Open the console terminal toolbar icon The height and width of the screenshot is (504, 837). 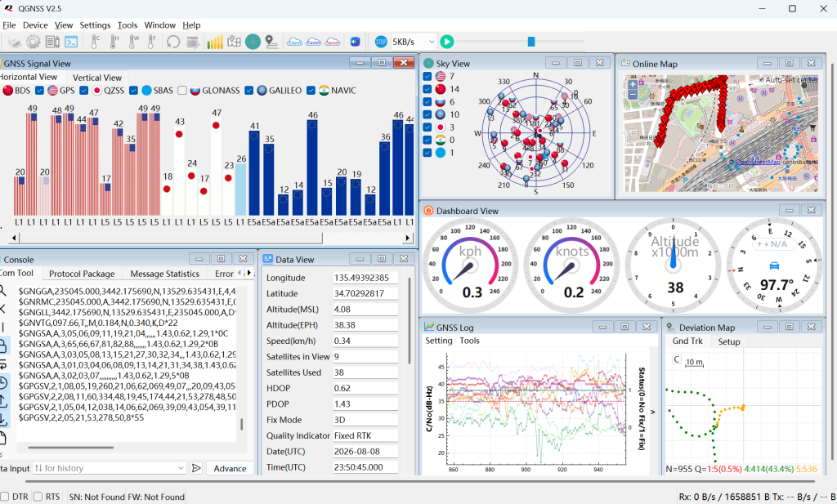[71, 42]
